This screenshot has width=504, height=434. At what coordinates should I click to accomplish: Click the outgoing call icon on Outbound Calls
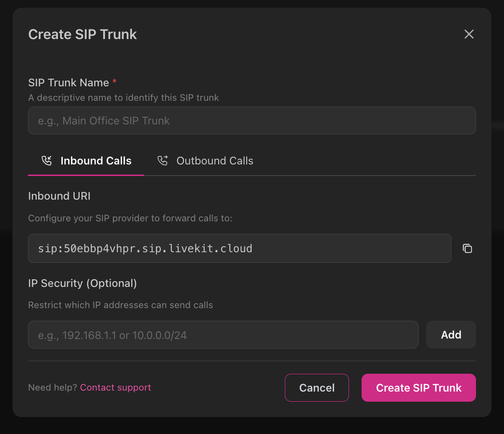click(x=163, y=160)
